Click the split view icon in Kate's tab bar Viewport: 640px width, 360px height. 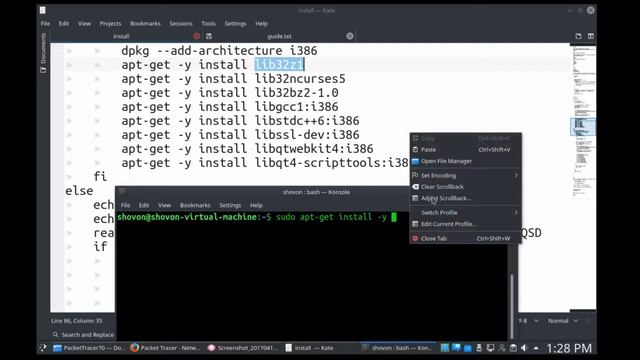tap(591, 36)
